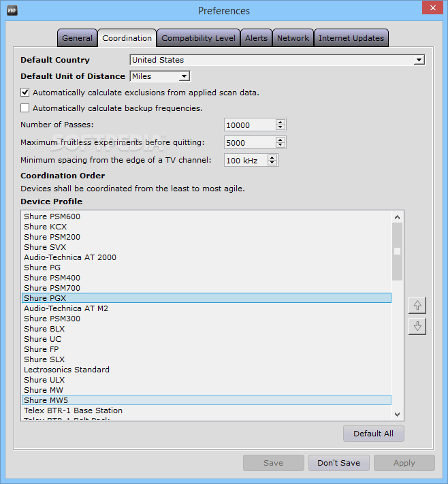
Task: Click the Save button
Action: [x=273, y=463]
